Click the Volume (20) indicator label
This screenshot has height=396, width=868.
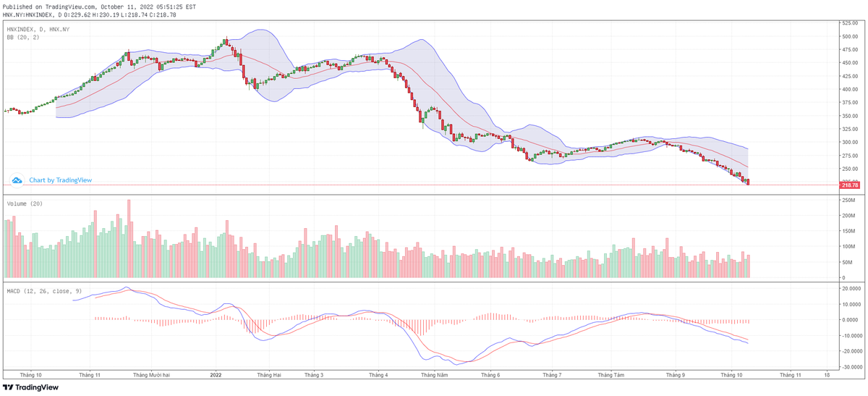(x=25, y=204)
